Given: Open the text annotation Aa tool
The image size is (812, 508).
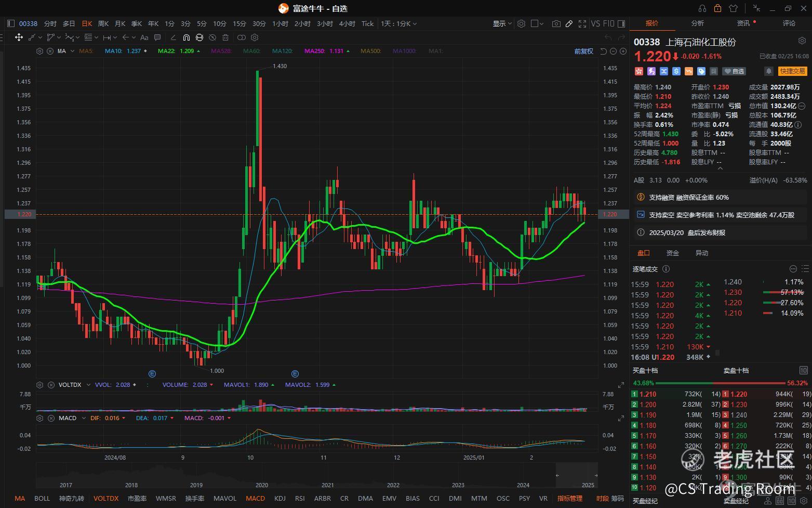Looking at the screenshot, I should [144, 37].
